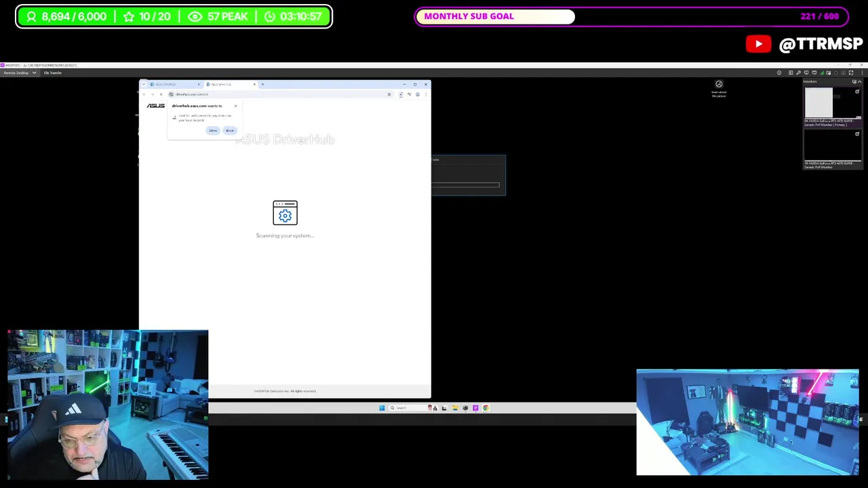868x488 pixels.
Task: Stop loading the page in Chrome
Action: click(x=161, y=94)
